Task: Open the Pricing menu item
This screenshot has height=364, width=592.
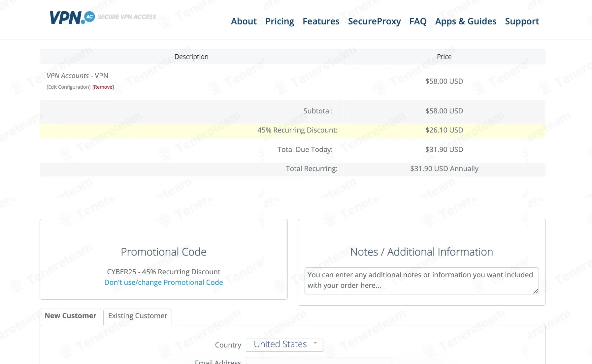Action: [280, 21]
